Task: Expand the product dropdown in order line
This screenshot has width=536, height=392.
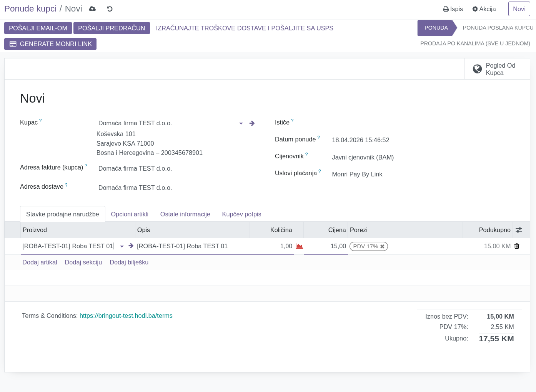Action: coord(122,246)
